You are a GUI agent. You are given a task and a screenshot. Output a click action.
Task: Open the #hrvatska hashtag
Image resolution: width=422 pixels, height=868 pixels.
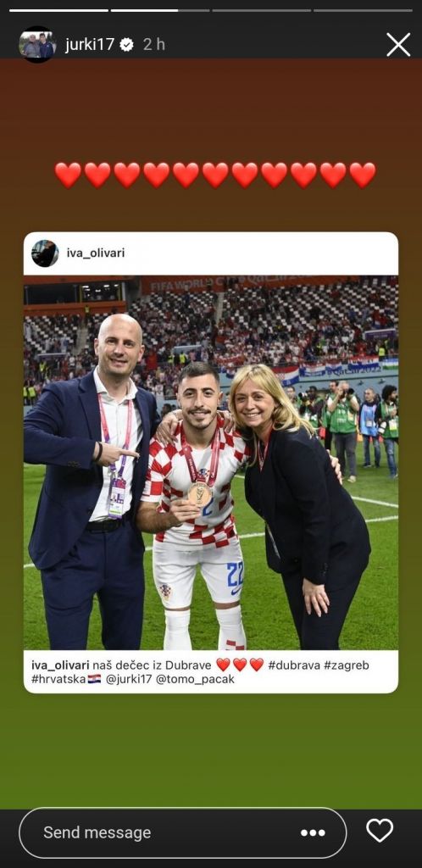click(x=58, y=679)
